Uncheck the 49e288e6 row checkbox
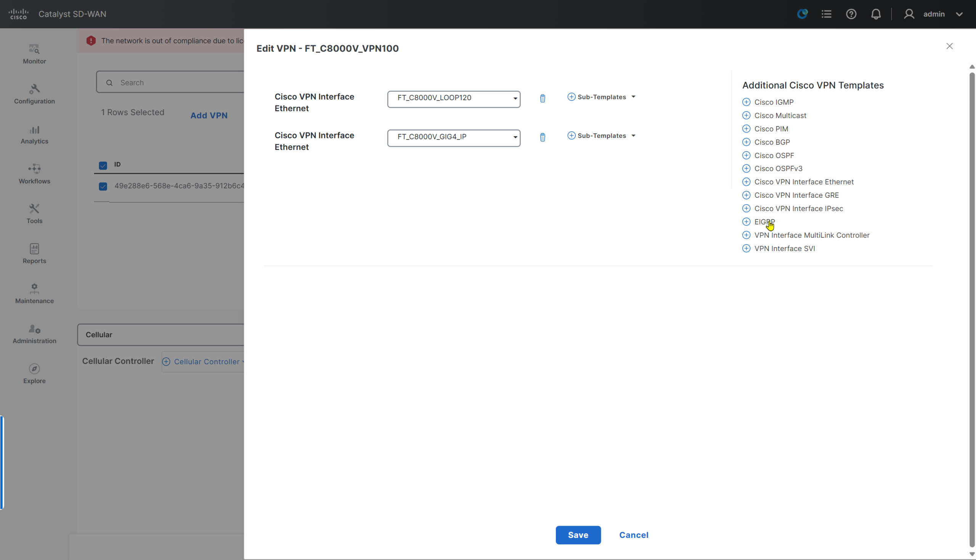This screenshot has width=976, height=560. tap(103, 187)
